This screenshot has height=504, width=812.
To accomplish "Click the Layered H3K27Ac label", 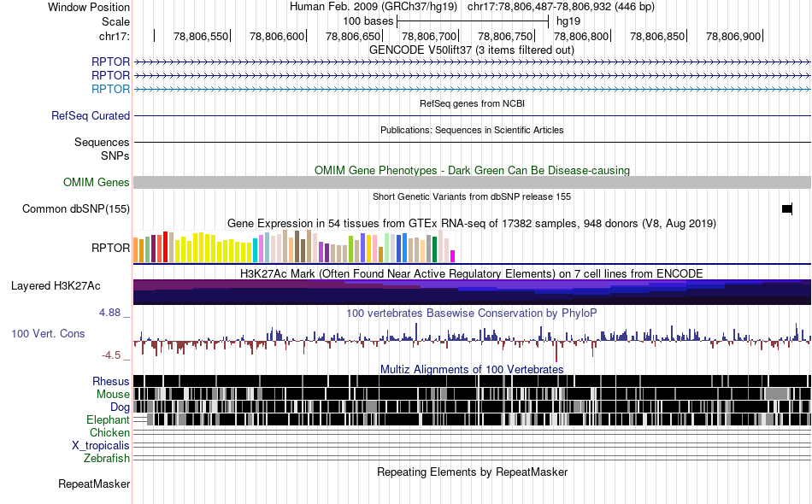I will (x=56, y=285).
